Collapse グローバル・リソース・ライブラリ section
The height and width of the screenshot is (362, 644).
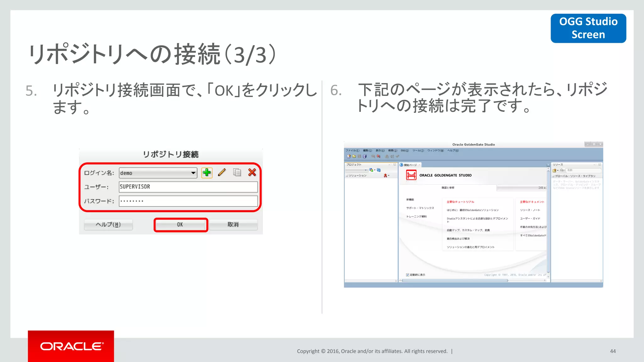pyautogui.click(x=553, y=176)
